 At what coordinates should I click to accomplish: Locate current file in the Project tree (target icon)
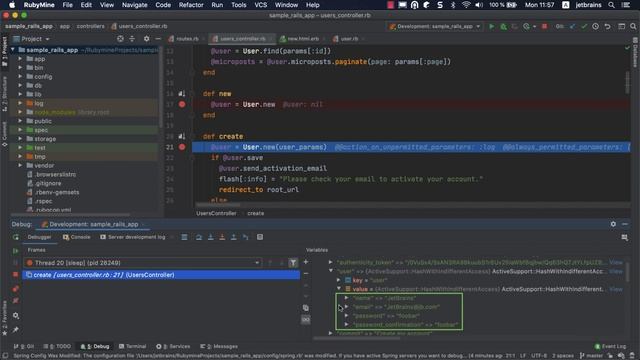coord(120,39)
